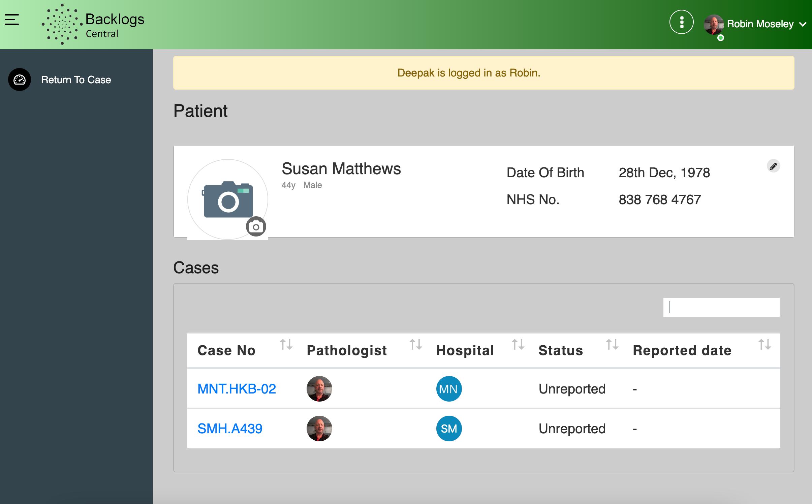
Task: Click the small camera upload photo icon
Action: point(256,227)
